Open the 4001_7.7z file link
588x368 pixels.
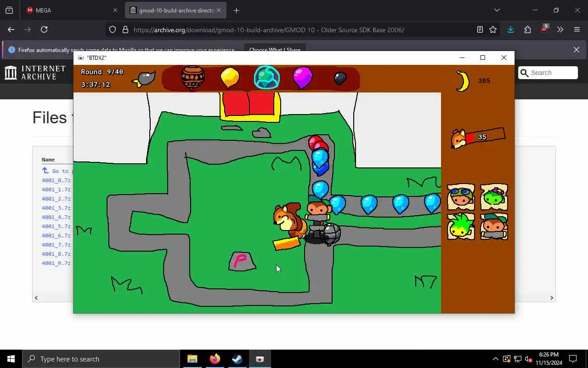pyautogui.click(x=56, y=245)
